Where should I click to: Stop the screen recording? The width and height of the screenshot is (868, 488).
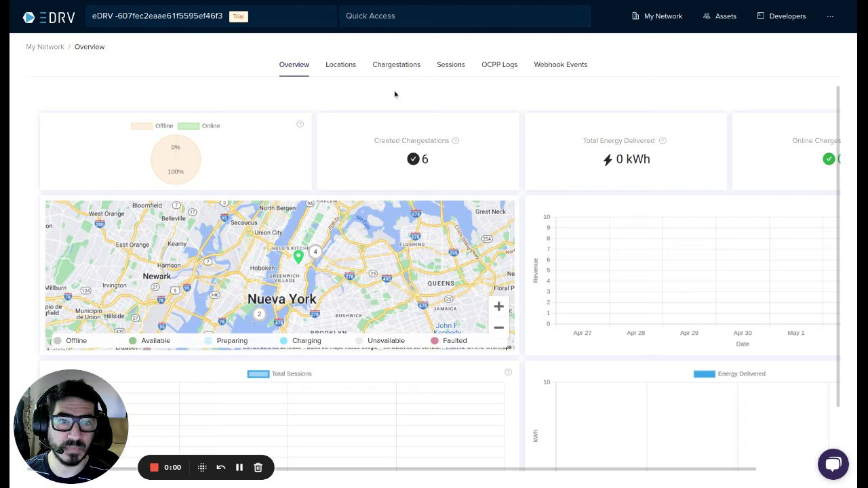(x=154, y=467)
